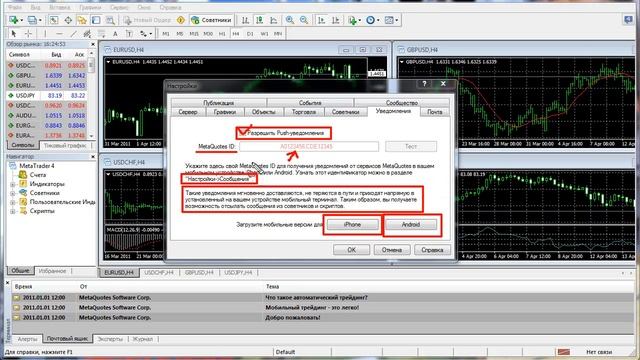Open the mail 'Добро пожаловать!'
This screenshot has height=360, width=640.
coord(293,318)
